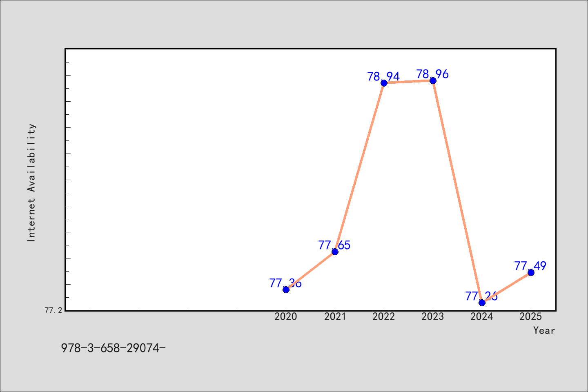The image size is (588, 392).
Task: Click the 2020 x-axis tick label
Action: click(x=286, y=316)
